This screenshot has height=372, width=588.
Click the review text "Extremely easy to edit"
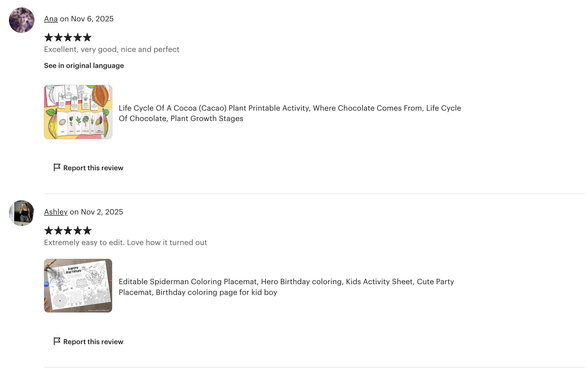[125, 243]
